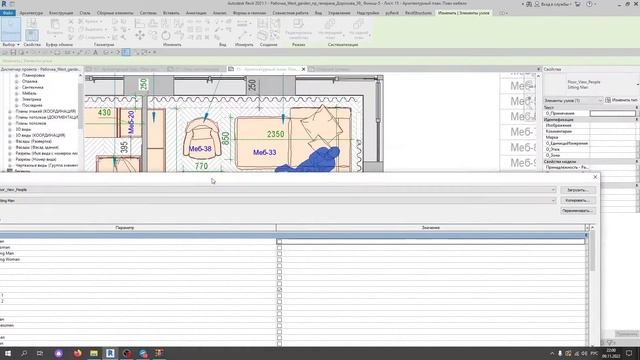This screenshot has height=360, width=640.
Task: Switch to the Архитектура ribbon tab
Action: click(31, 13)
